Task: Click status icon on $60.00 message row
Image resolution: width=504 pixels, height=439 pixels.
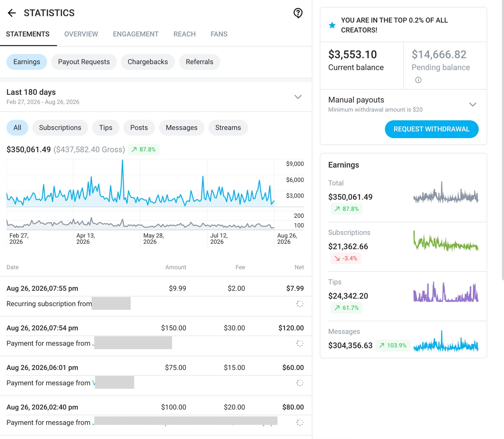Action: 300,383
